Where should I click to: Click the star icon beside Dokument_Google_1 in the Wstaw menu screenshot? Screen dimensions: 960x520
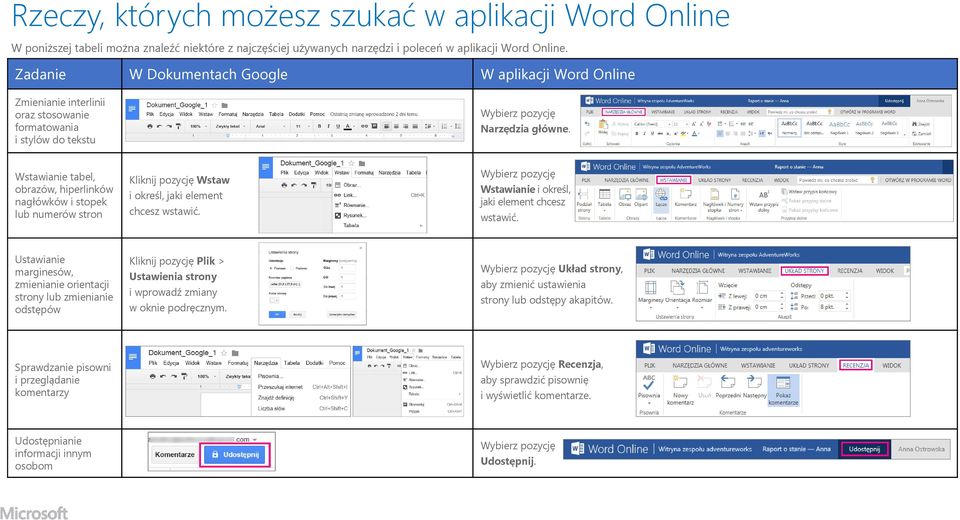(x=351, y=164)
